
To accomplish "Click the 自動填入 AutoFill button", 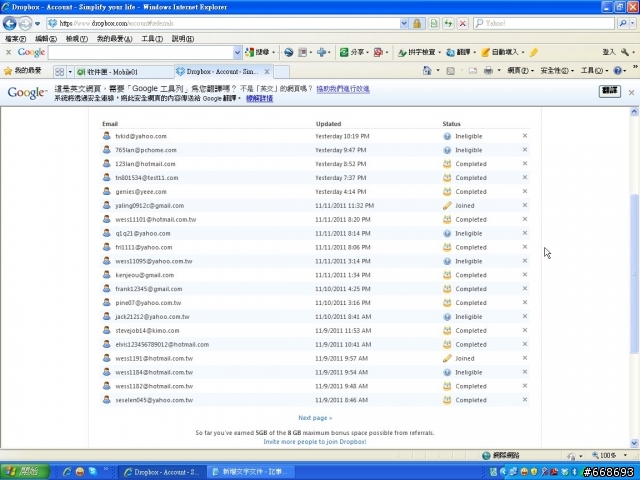I will coord(502,52).
